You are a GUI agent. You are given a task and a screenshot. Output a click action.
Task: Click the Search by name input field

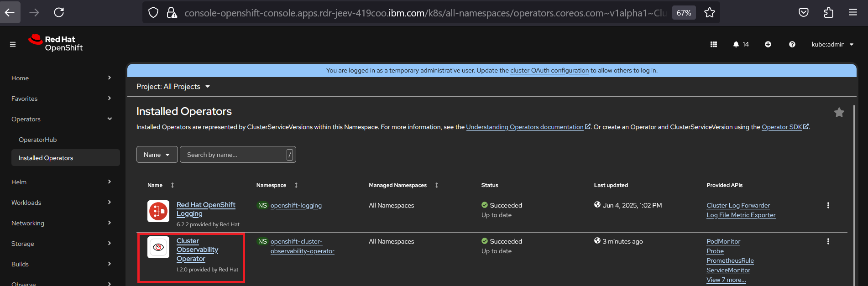(233, 155)
